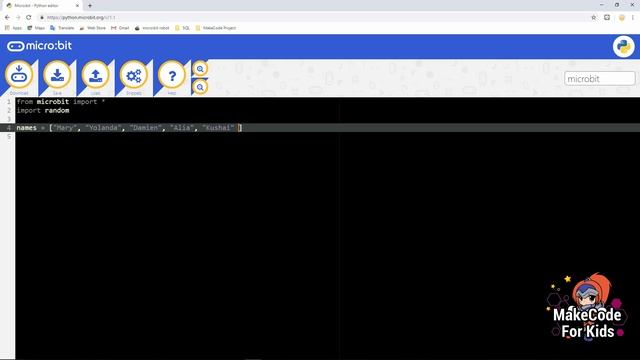Open the MakeCode Project bookmarks folder
The image size is (640, 360).
point(216,28)
